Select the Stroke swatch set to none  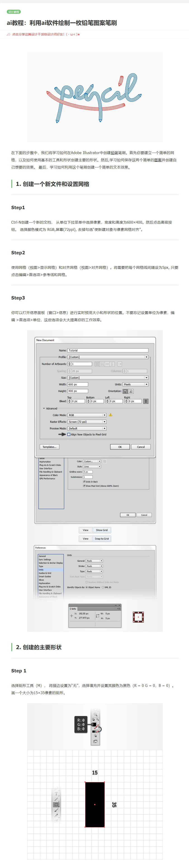point(97,728)
